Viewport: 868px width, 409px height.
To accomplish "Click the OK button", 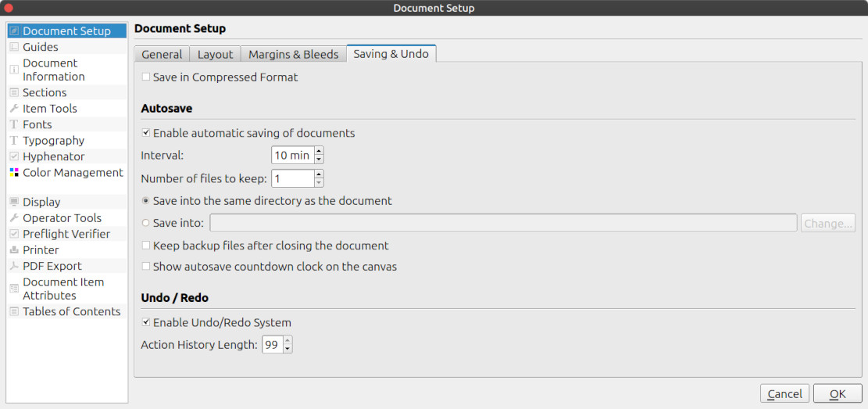I will pos(838,394).
